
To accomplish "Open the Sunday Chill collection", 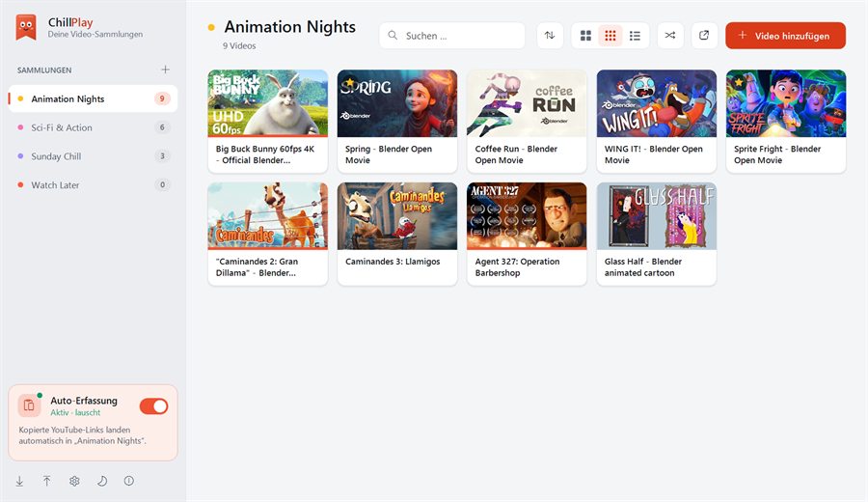I will pyautogui.click(x=93, y=156).
